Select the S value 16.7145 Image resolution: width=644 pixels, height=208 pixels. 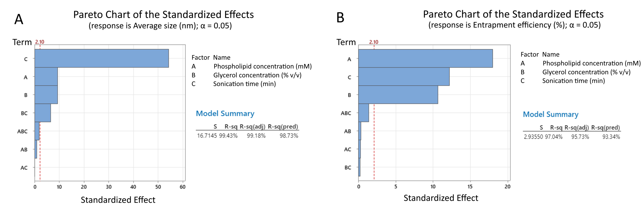pos(207,136)
